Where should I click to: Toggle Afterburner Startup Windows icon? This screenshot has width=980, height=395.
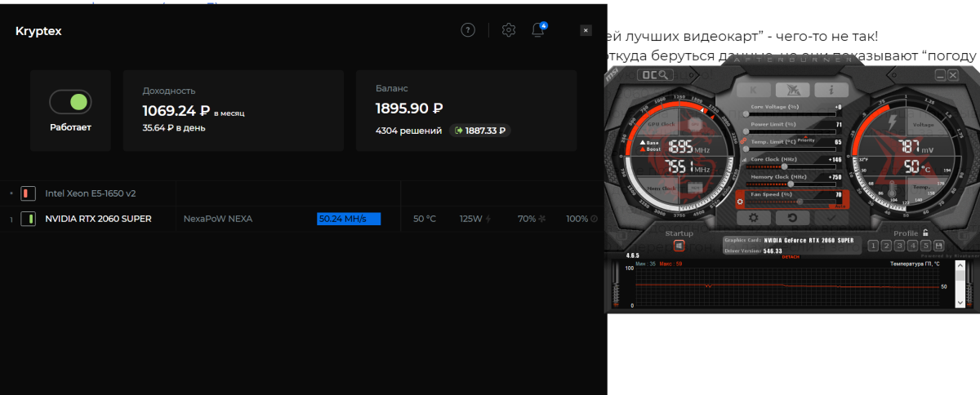(x=679, y=246)
